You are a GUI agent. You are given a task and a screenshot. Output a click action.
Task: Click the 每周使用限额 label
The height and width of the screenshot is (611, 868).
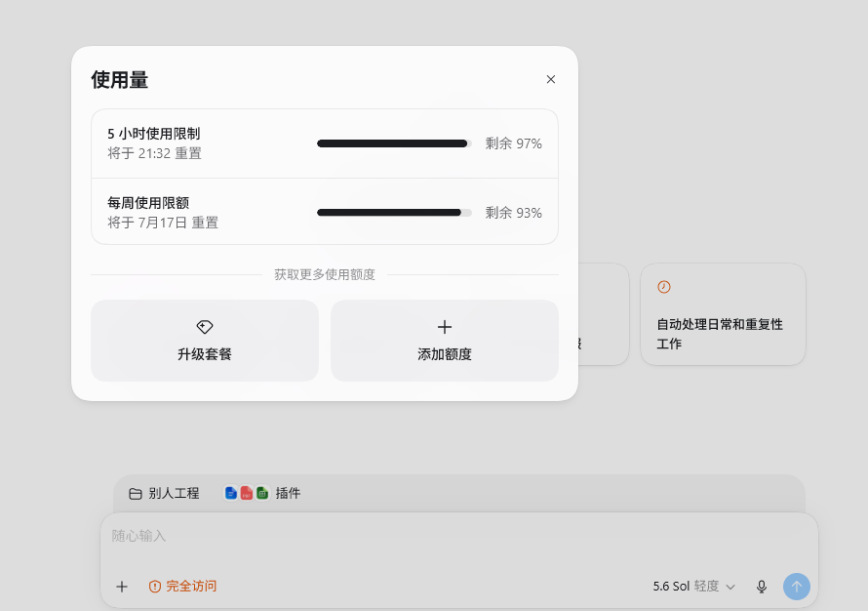coord(148,203)
